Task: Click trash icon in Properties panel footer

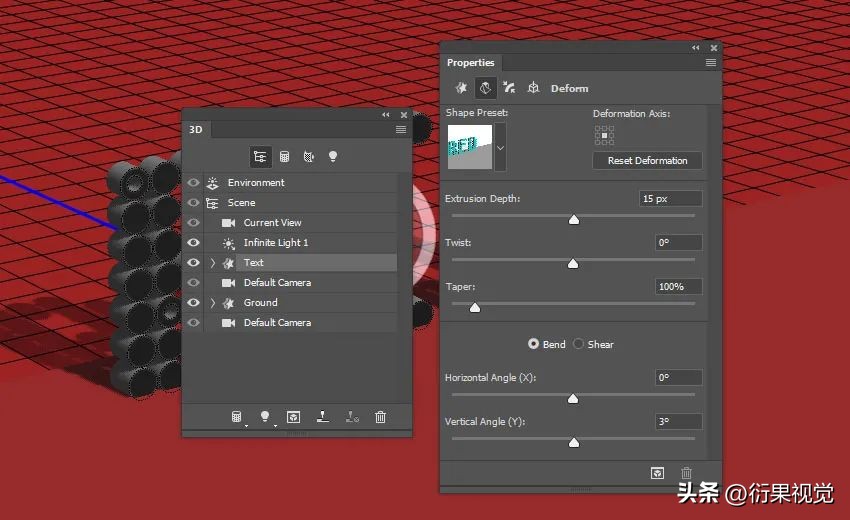Action: coord(686,473)
